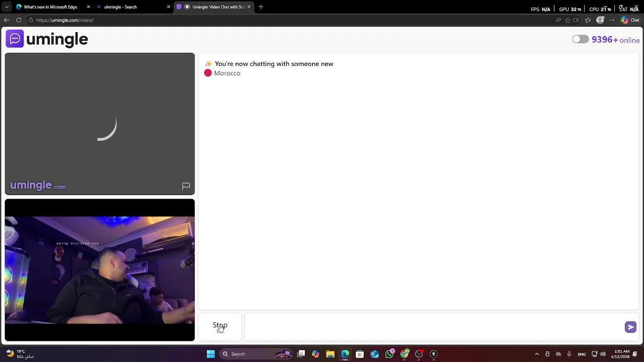Open the clock and calendar flyout
This screenshot has height=362, width=644.
click(621, 354)
